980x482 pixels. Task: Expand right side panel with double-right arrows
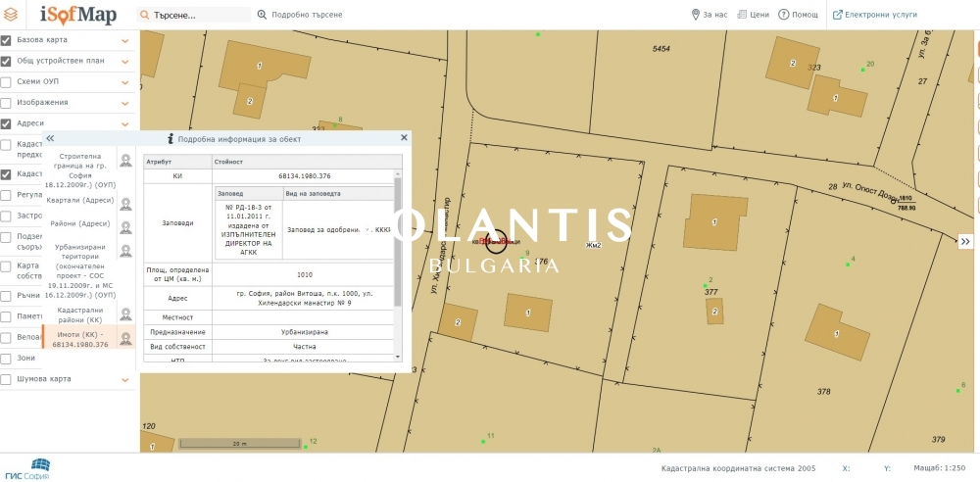click(965, 241)
